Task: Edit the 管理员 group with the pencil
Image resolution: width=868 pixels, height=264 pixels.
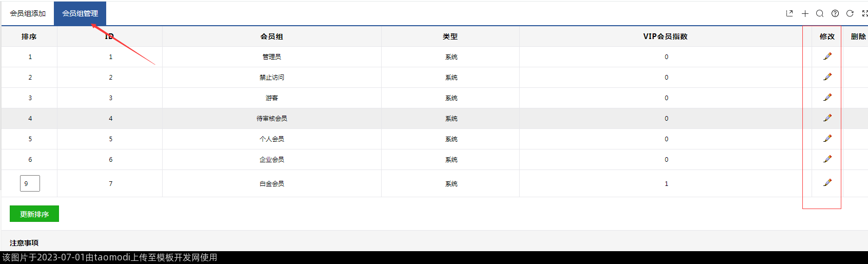Action: [x=827, y=56]
